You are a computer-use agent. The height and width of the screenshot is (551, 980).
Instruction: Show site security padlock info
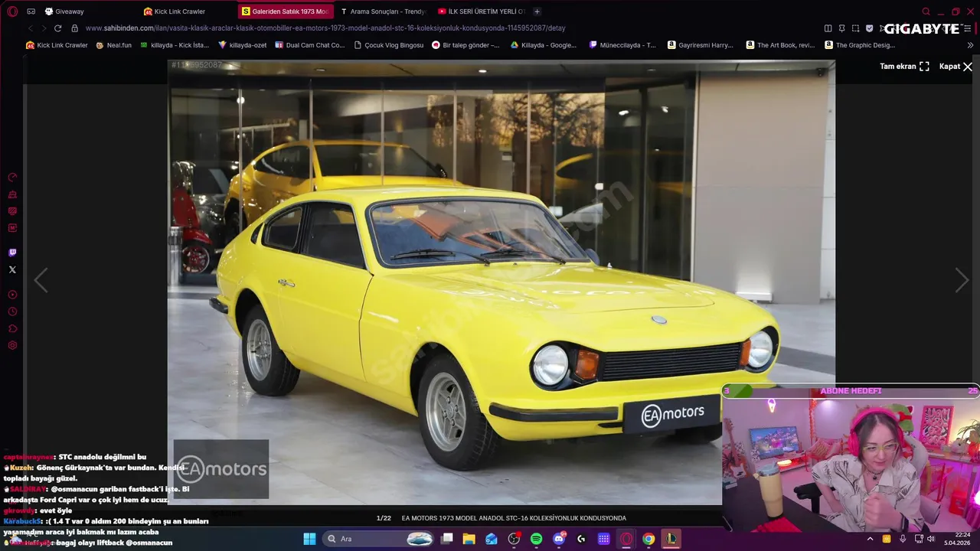tap(74, 28)
